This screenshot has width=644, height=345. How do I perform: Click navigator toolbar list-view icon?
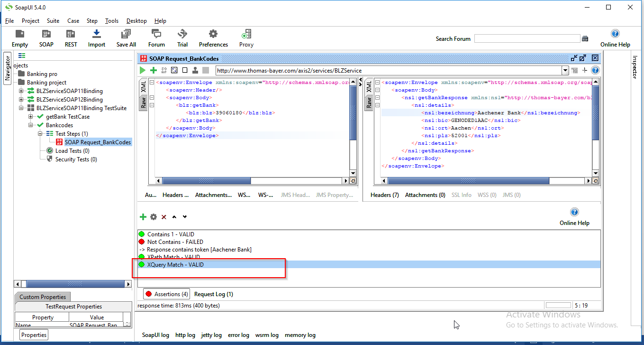(x=22, y=56)
